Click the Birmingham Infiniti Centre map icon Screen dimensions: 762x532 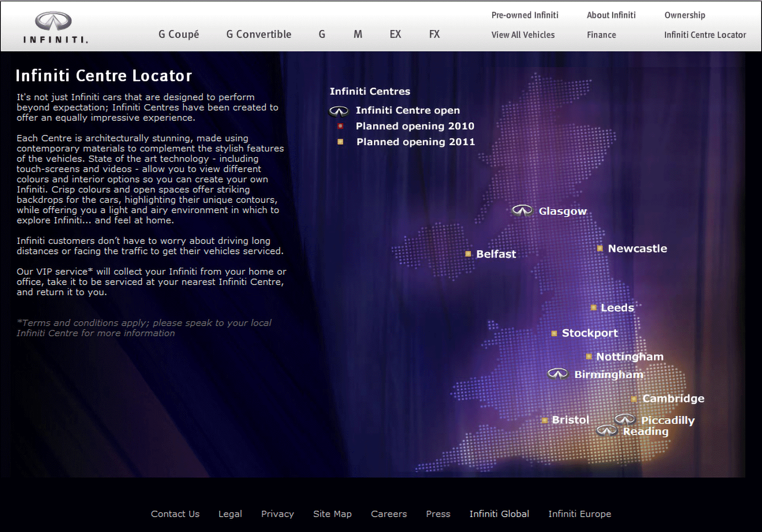click(557, 374)
